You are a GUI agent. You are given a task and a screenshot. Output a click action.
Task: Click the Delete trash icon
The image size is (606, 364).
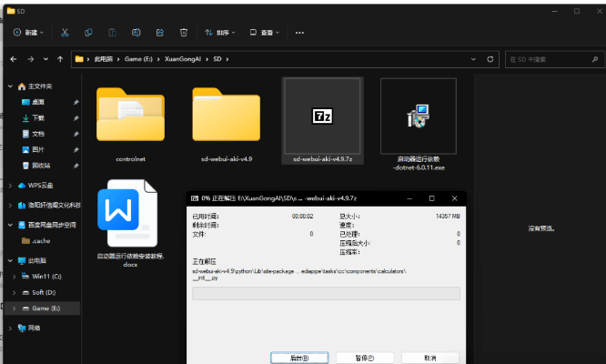[x=184, y=33]
